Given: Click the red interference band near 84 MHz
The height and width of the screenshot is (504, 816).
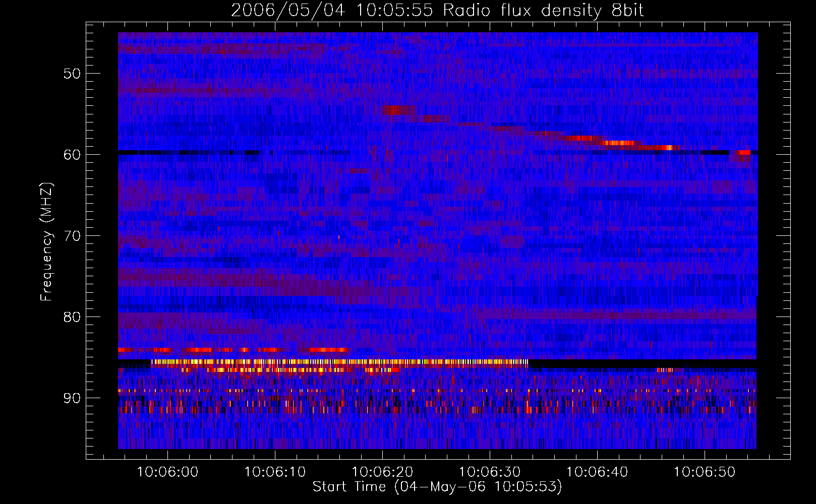Looking at the screenshot, I should pyautogui.click(x=234, y=349).
